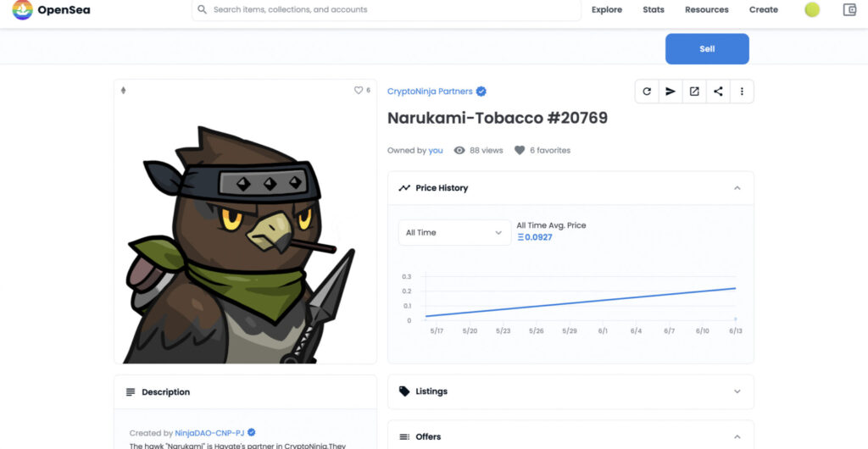Click the transfer arrow icon
The image size is (868, 449).
[x=670, y=91]
